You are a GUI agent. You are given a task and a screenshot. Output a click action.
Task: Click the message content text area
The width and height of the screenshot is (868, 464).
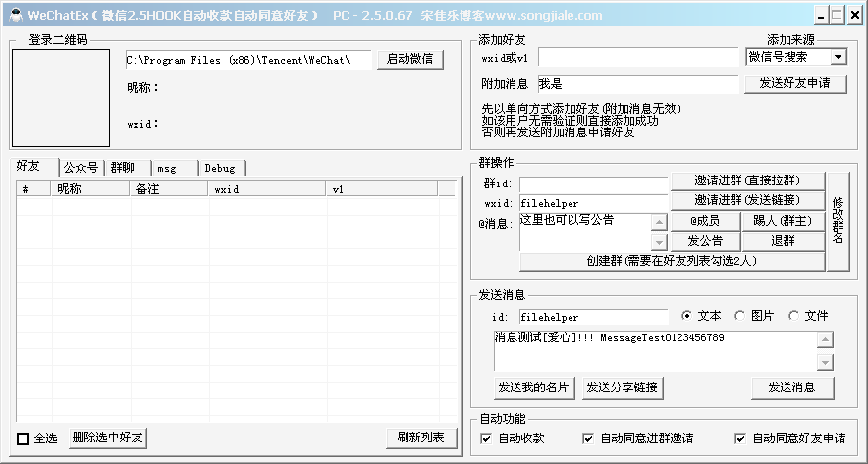[655, 350]
